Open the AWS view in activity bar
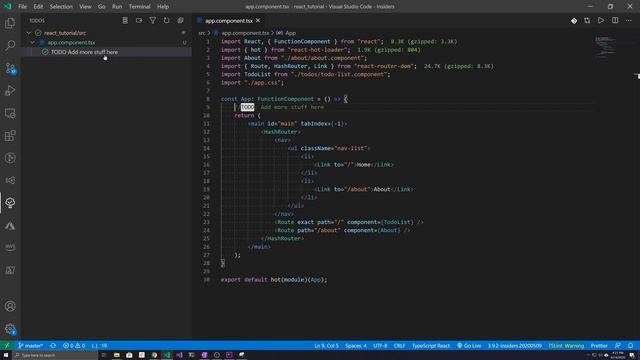 click(10, 247)
